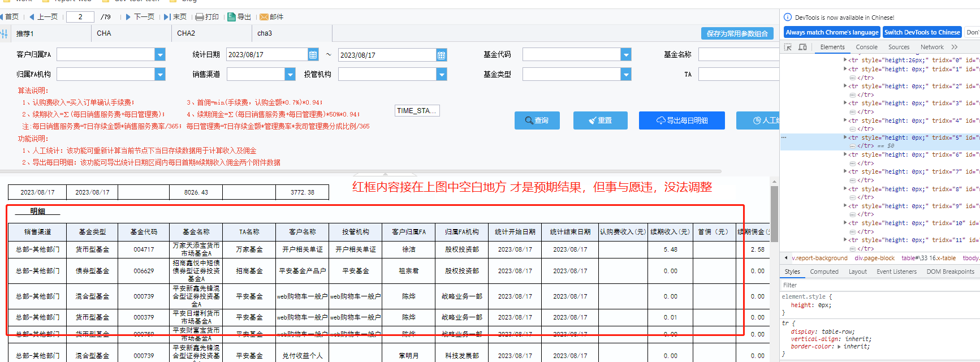Expand the tr node with tridx="10"
The width and height of the screenshot is (980, 362).
[x=845, y=223]
